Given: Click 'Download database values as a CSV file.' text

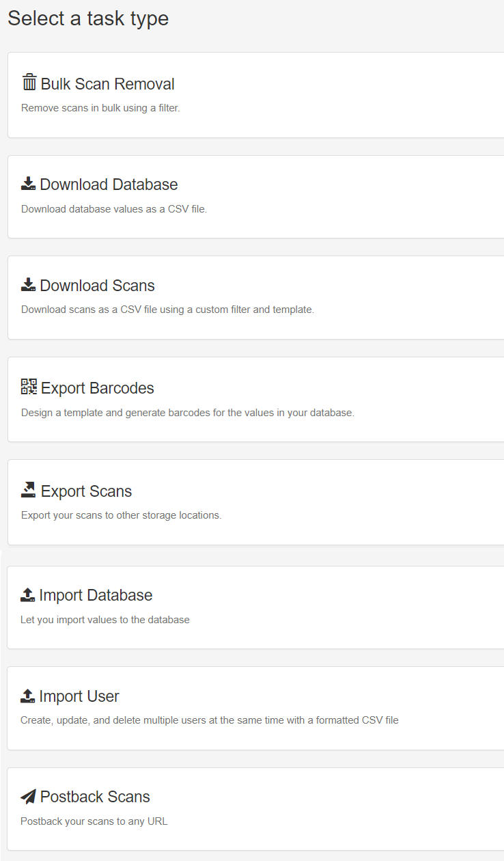Looking at the screenshot, I should pos(114,209).
